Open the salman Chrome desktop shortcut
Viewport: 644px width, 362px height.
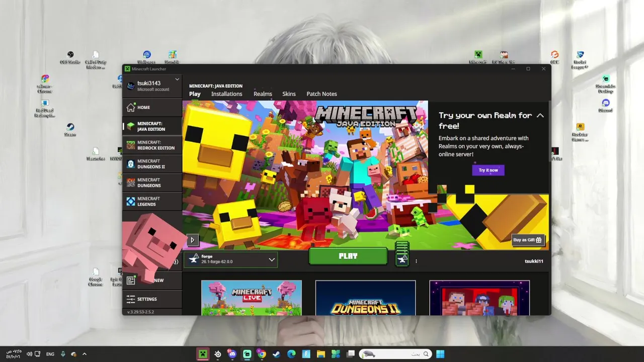(x=45, y=84)
